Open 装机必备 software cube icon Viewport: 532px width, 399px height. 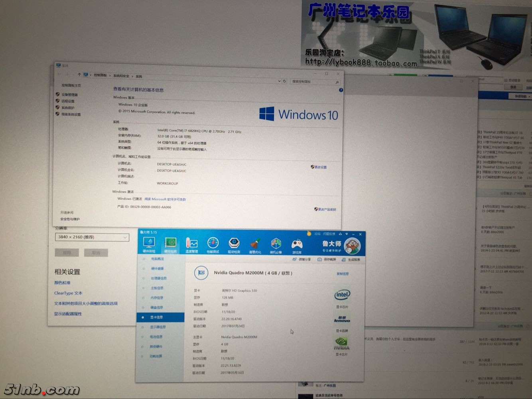click(276, 246)
